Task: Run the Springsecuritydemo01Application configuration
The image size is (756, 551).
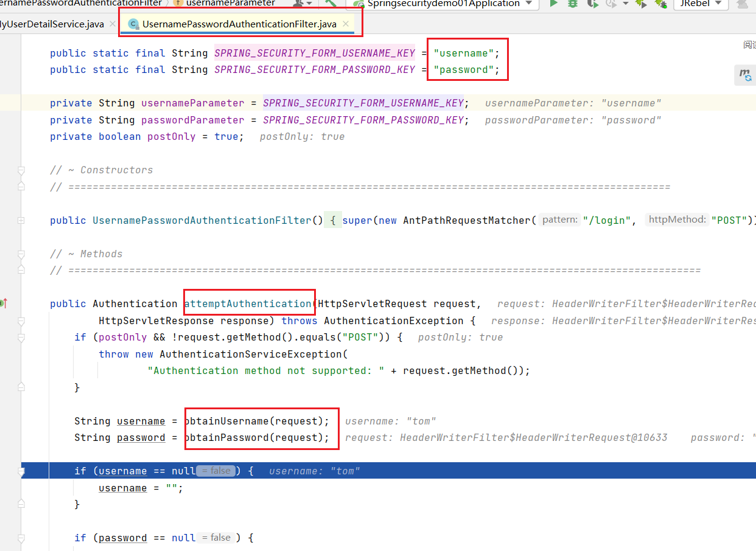Action: pyautogui.click(x=553, y=3)
